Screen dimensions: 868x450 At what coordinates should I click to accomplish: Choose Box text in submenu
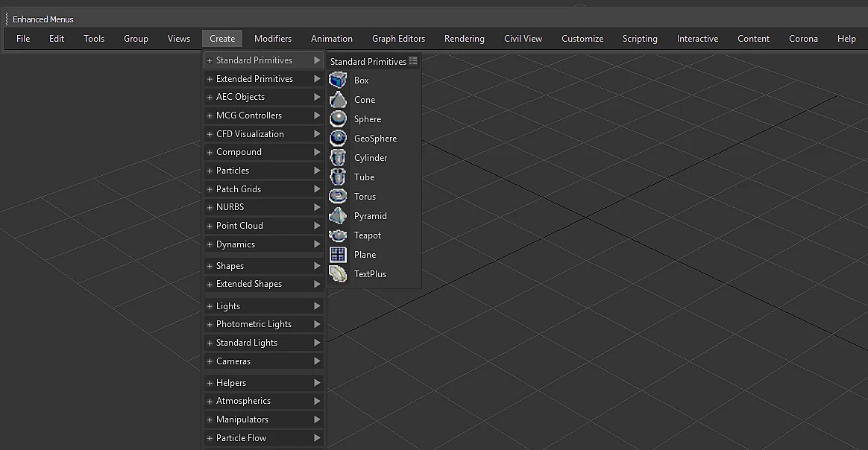[x=362, y=80]
